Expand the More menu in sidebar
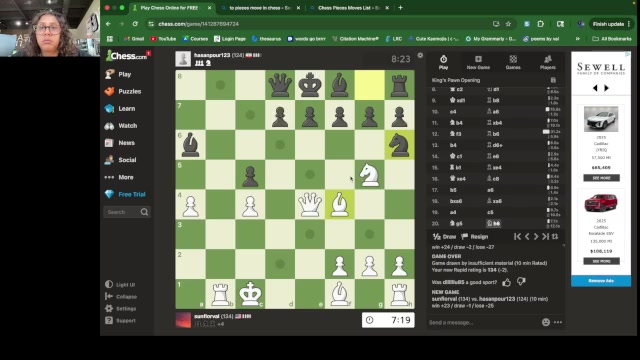640x360 pixels. 119,177
